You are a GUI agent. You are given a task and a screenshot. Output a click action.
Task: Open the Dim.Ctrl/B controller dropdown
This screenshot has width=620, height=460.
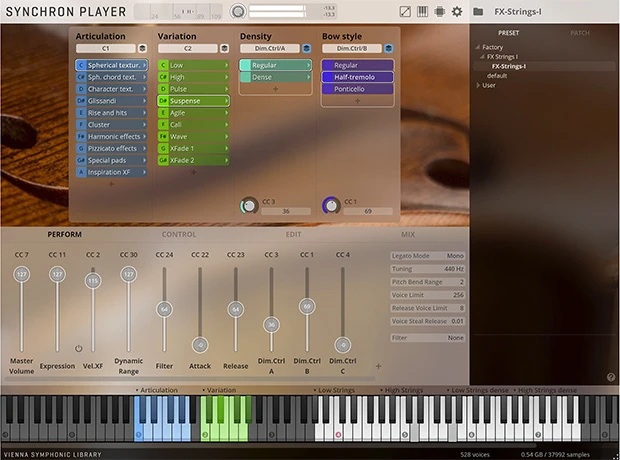[352, 48]
